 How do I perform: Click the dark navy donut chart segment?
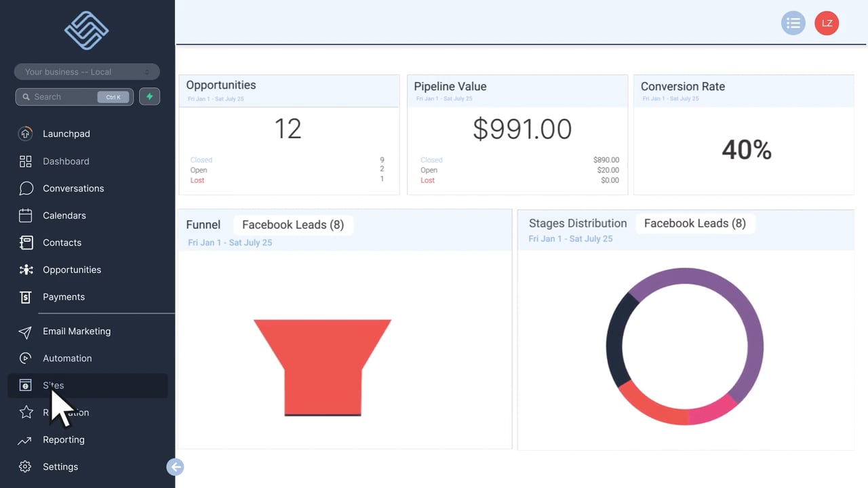coord(617,342)
